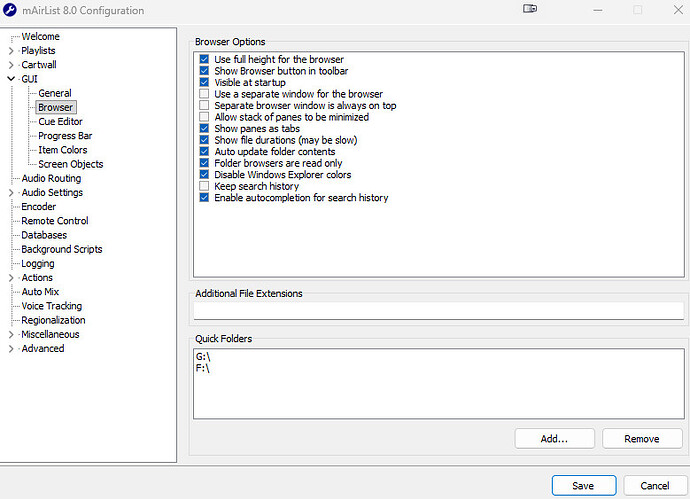Uncheck Auto update folder contents

pos(204,151)
